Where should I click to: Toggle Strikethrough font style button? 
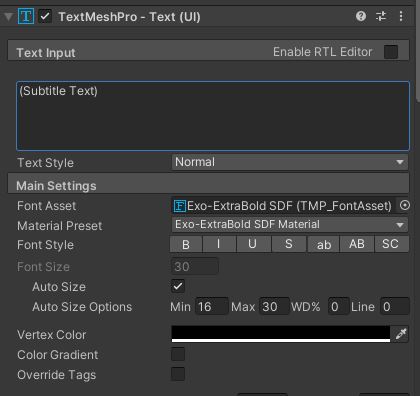(x=289, y=244)
